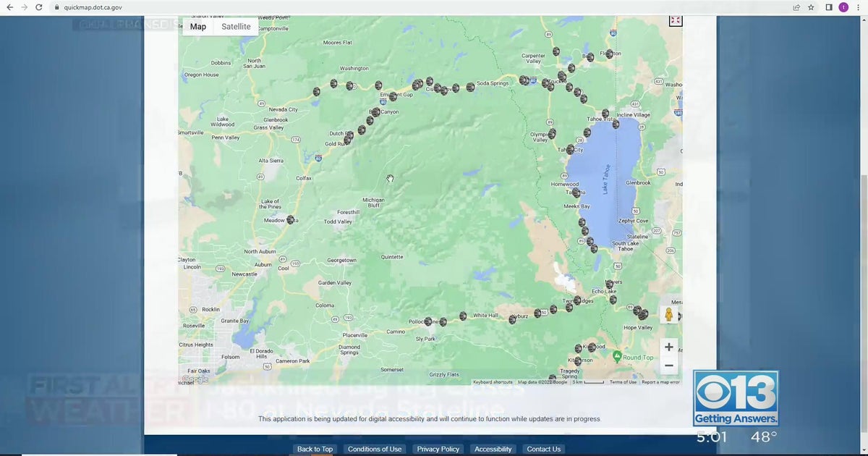The image size is (868, 456).
Task: Click Report a map error
Action: 660,381
